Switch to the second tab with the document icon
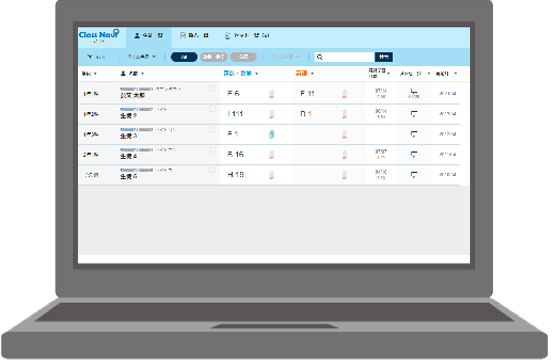Screen dimensions: 552x360 194,36
